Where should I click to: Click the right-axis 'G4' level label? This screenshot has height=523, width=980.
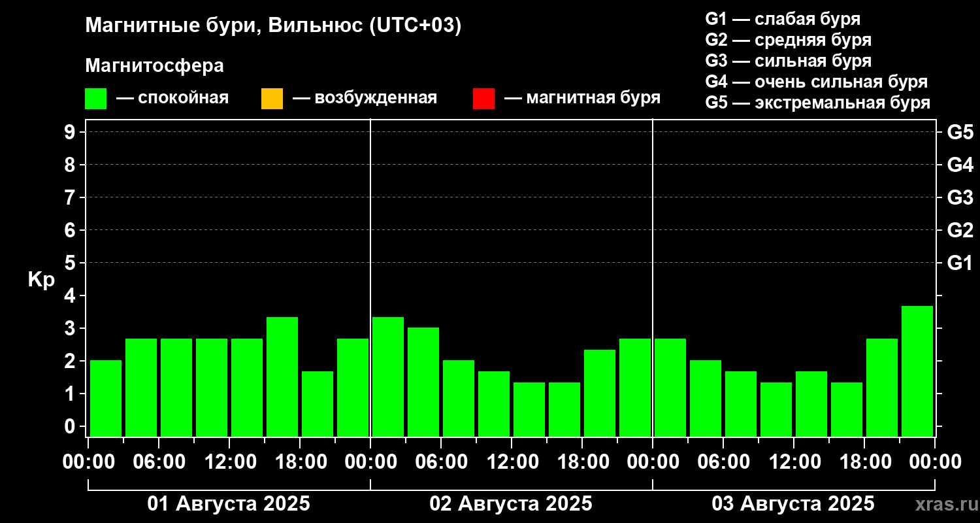tap(960, 165)
